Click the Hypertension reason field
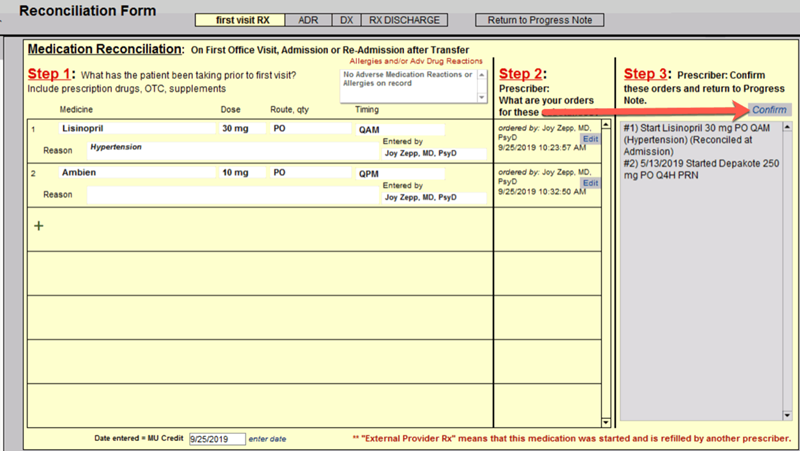Screen dimensions: 800x451 [220, 147]
